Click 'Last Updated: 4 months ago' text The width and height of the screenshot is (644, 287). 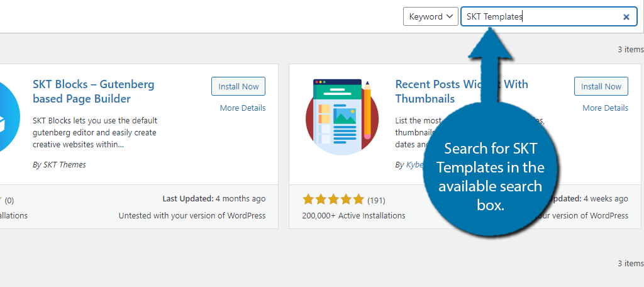[x=214, y=199]
